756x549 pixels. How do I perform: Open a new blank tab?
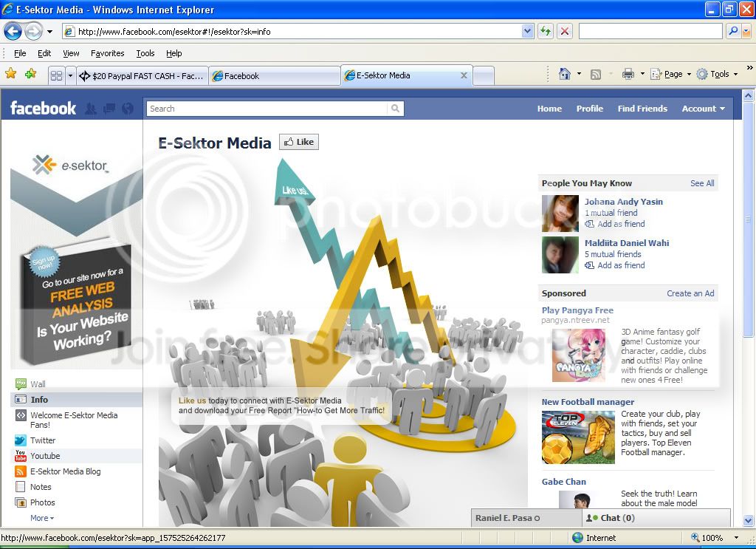(x=484, y=76)
